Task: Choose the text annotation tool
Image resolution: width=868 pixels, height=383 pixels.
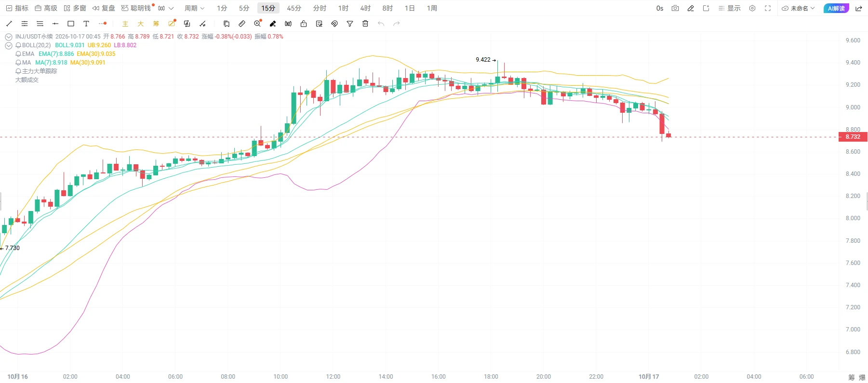Action: [x=86, y=24]
